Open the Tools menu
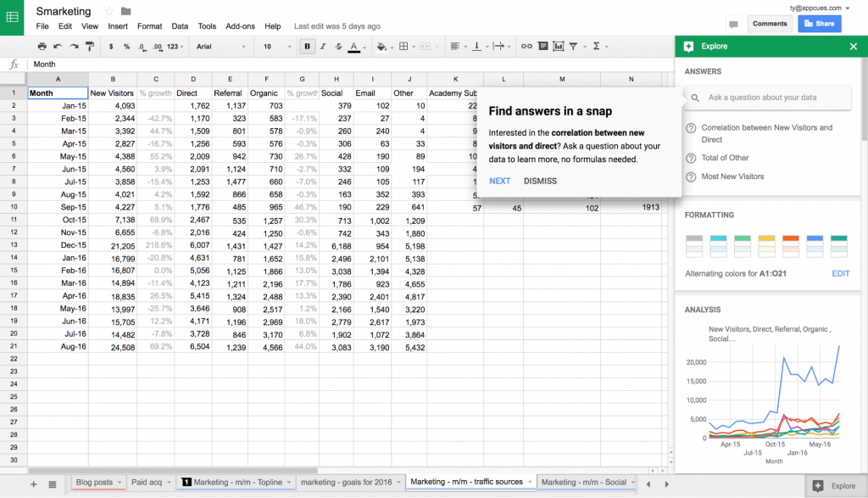The height and width of the screenshot is (498, 868). (207, 26)
